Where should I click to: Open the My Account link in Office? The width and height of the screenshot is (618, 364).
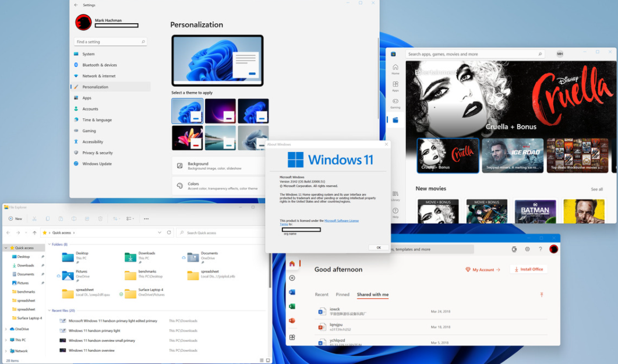tap(483, 270)
